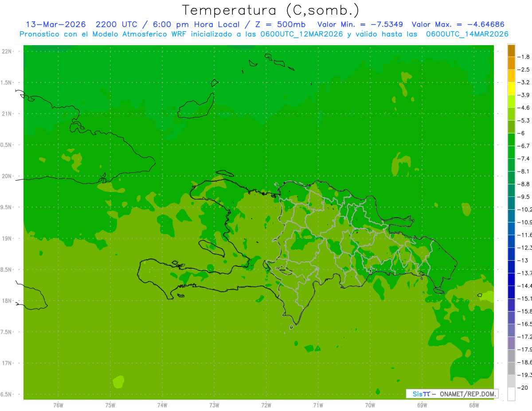
Task: Click the '72W' longitude label
Action: pyautogui.click(x=266, y=405)
